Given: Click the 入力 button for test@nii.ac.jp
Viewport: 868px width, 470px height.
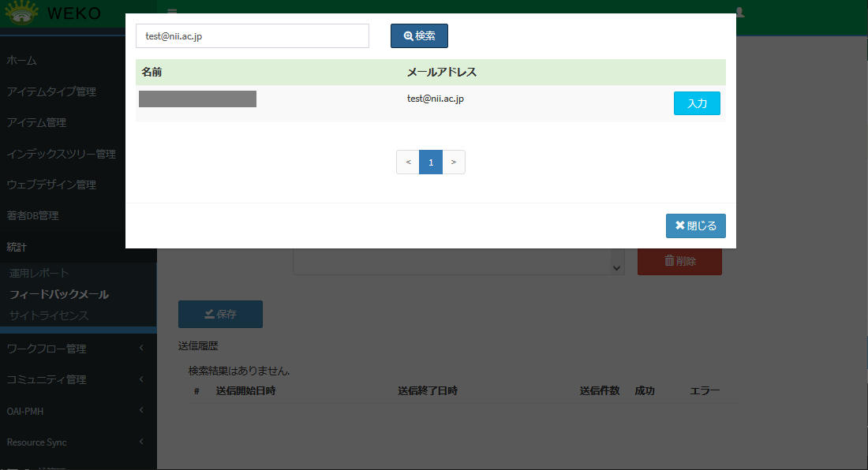Looking at the screenshot, I should [697, 103].
